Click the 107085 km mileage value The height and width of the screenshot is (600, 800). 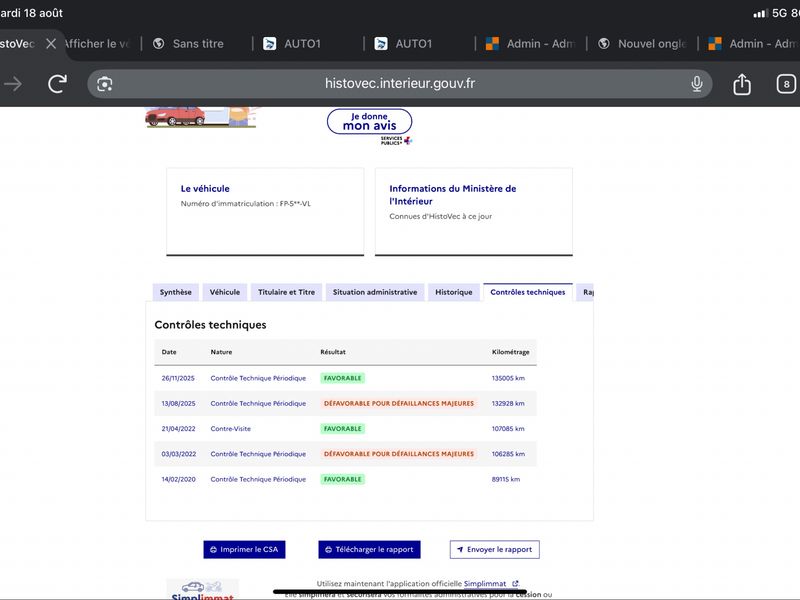508,429
